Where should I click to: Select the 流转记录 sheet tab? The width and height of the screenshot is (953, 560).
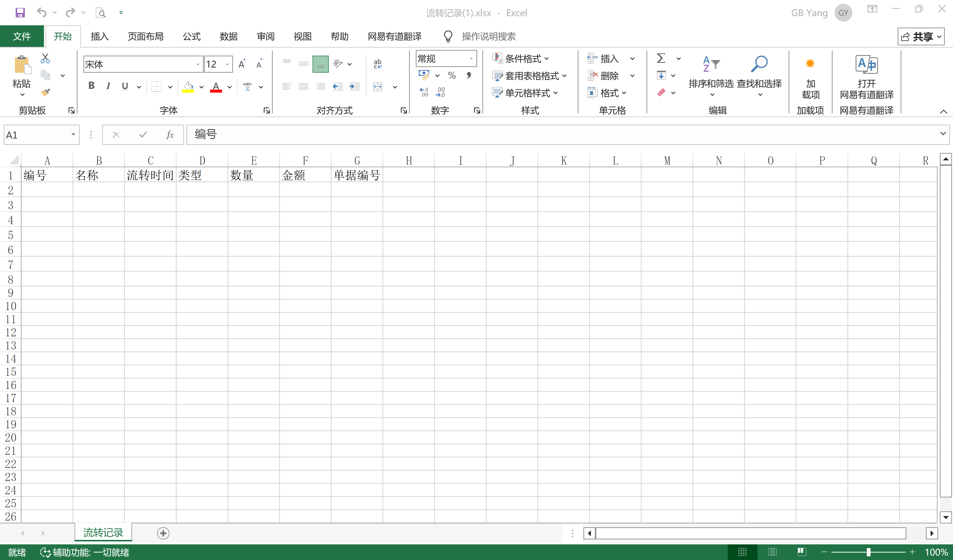click(x=103, y=532)
